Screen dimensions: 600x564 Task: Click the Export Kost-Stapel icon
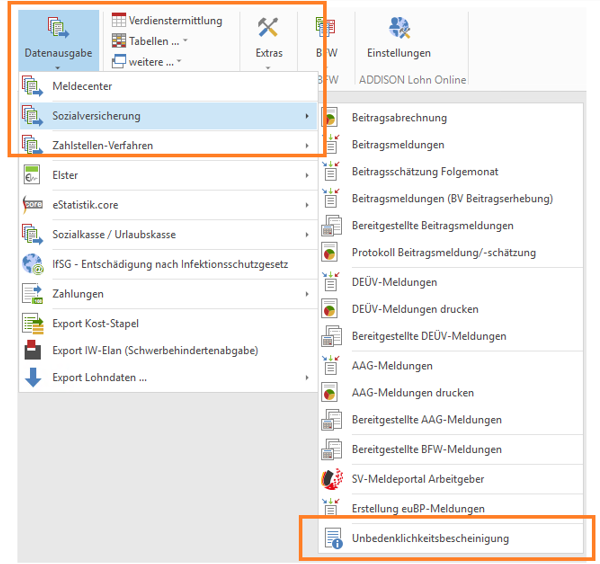pyautogui.click(x=33, y=323)
